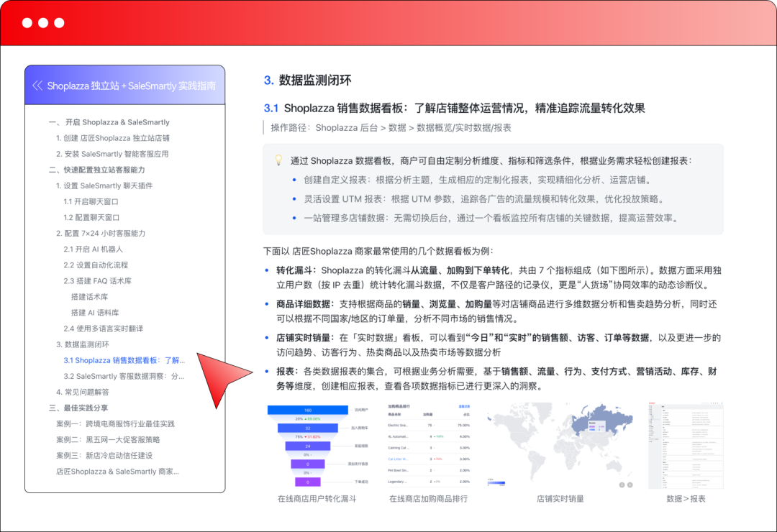Screen dimensions: 777x532
Task: Click the '店铺实时销量' image caption
Action: tap(560, 498)
